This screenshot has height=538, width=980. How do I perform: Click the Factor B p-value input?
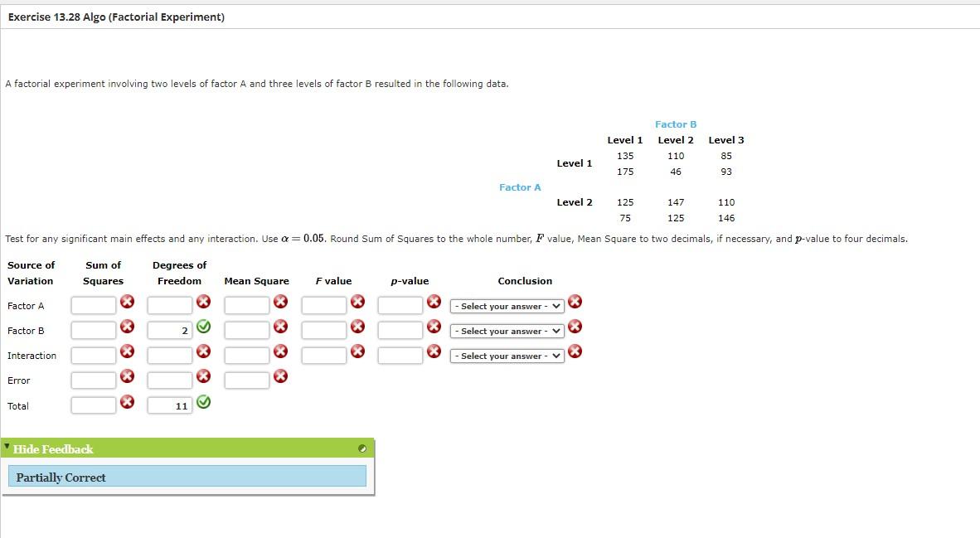400,330
